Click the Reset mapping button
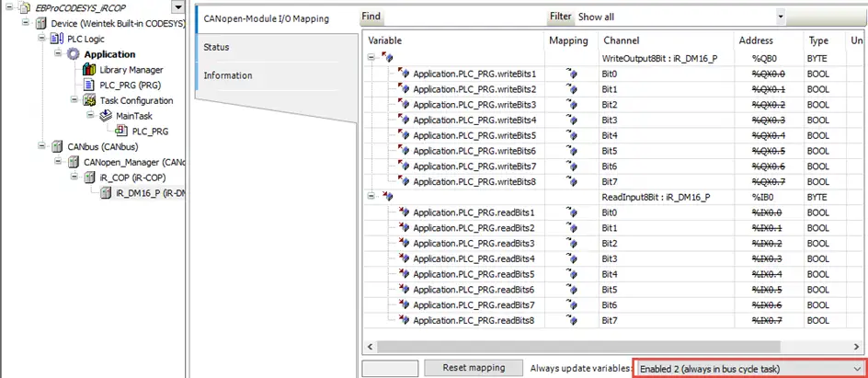Viewport: 868px width, 378px height. tap(474, 368)
